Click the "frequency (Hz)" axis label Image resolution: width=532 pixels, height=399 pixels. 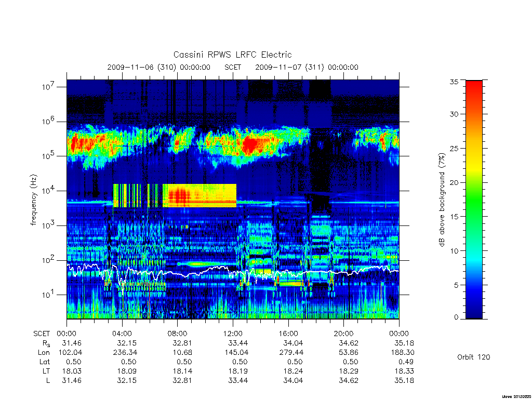pyautogui.click(x=33, y=200)
